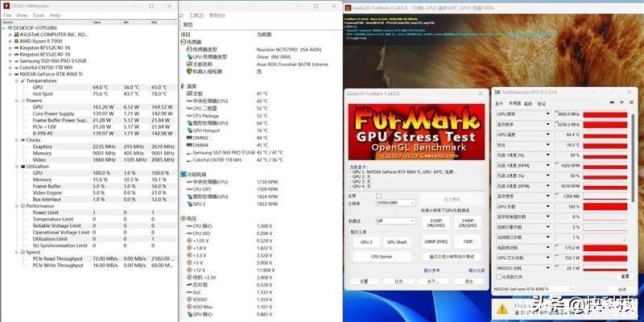Enable the 记录到文件 checkbox in GPU-Z
The image size is (644, 322).
click(x=499, y=277)
